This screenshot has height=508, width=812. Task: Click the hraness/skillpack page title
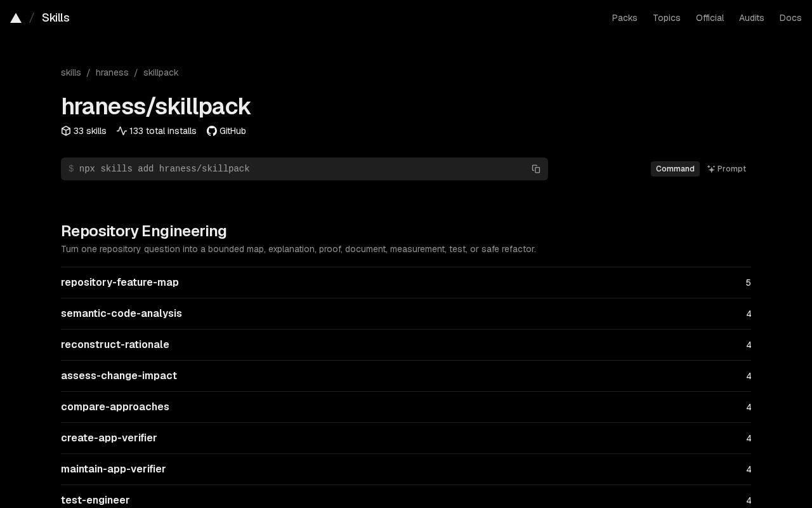point(156,106)
